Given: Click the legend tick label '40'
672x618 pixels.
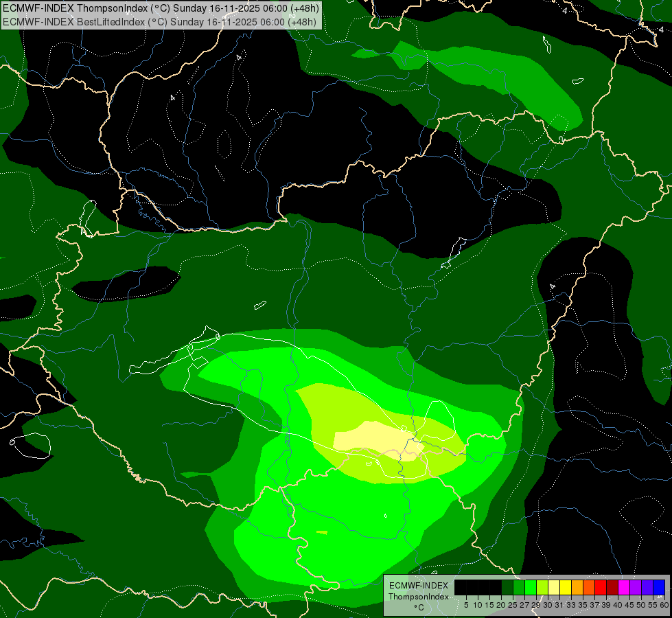Looking at the screenshot, I should click(618, 605).
